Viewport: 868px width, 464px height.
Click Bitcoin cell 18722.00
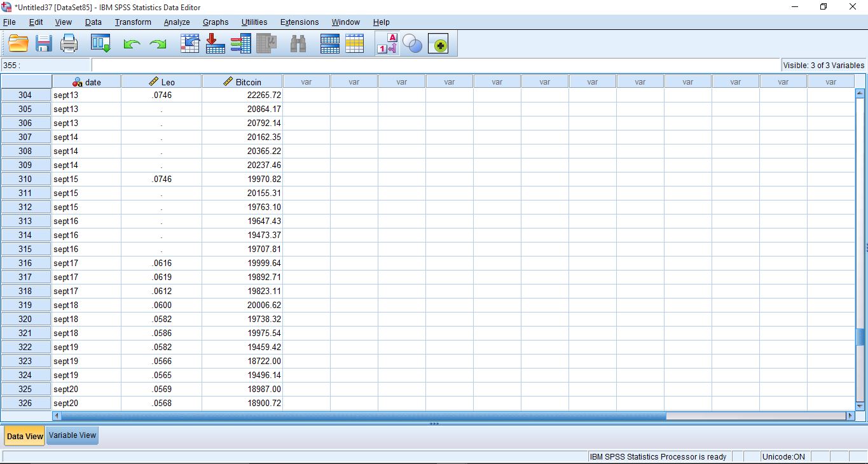(242, 361)
